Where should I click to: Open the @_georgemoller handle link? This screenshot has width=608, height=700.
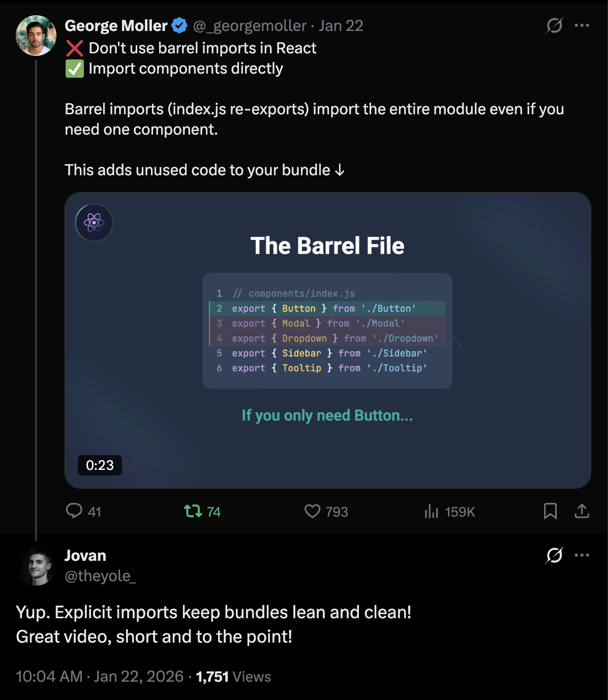[x=250, y=25]
